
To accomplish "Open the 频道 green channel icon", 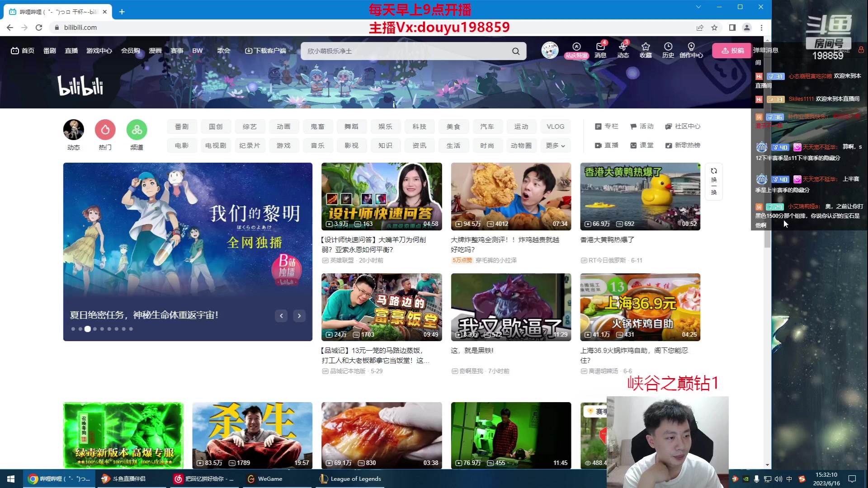I will coord(137,130).
